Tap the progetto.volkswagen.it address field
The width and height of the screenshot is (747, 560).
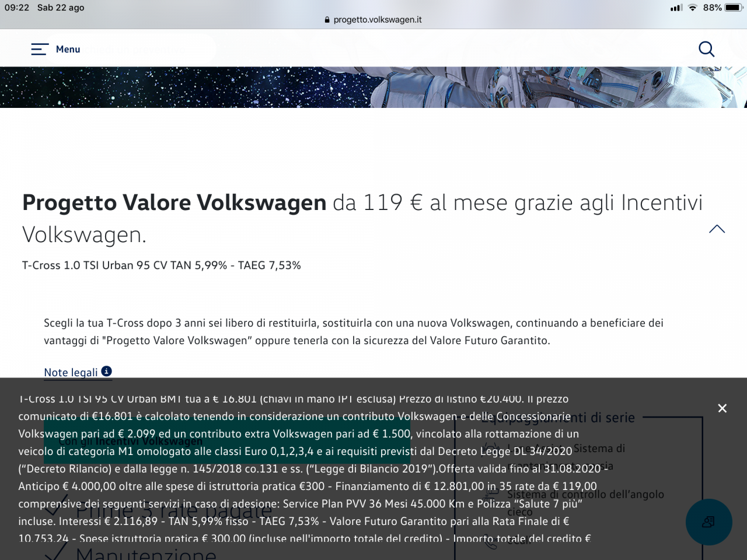(x=377, y=20)
